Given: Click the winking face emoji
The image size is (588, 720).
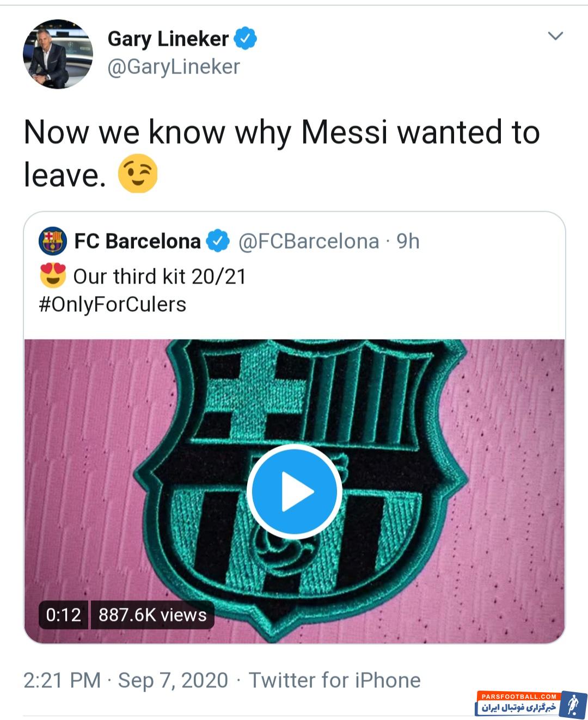Looking at the screenshot, I should click(138, 174).
